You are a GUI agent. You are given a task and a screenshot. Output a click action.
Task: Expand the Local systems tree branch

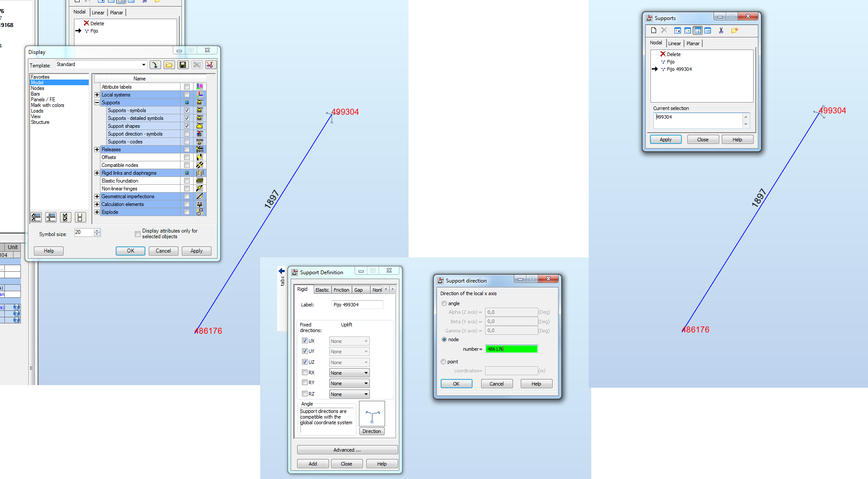(97, 94)
